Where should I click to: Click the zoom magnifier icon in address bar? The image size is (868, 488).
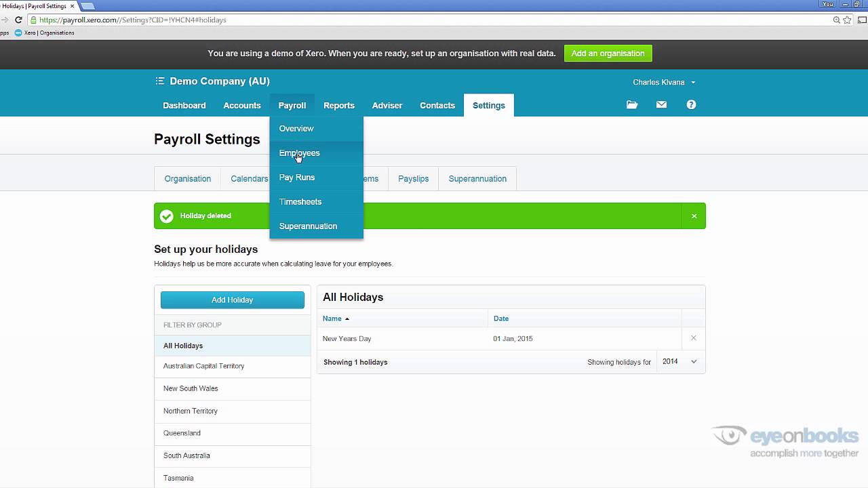[837, 20]
